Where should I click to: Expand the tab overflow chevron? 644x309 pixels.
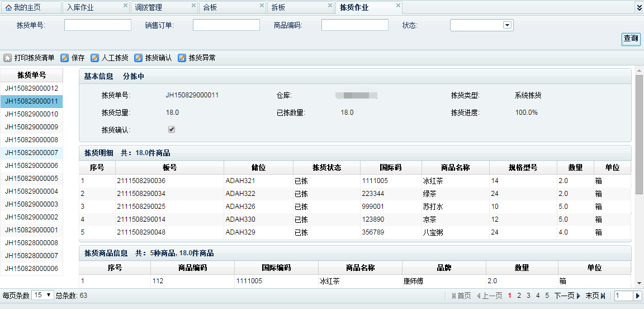coord(639,8)
